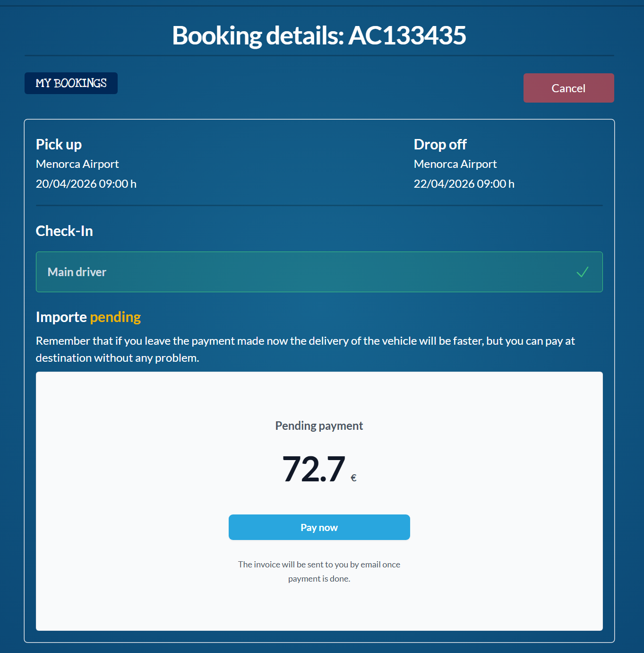Click the Pending payment label
This screenshot has height=653, width=644.
(319, 426)
